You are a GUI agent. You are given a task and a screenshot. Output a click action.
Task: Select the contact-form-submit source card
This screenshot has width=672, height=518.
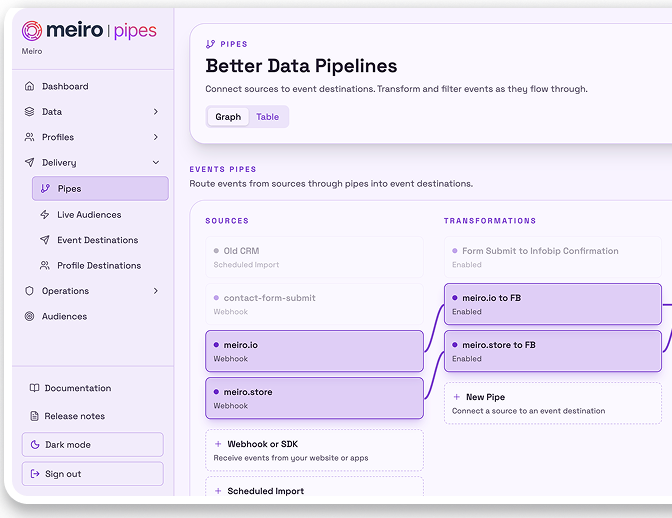pos(314,304)
